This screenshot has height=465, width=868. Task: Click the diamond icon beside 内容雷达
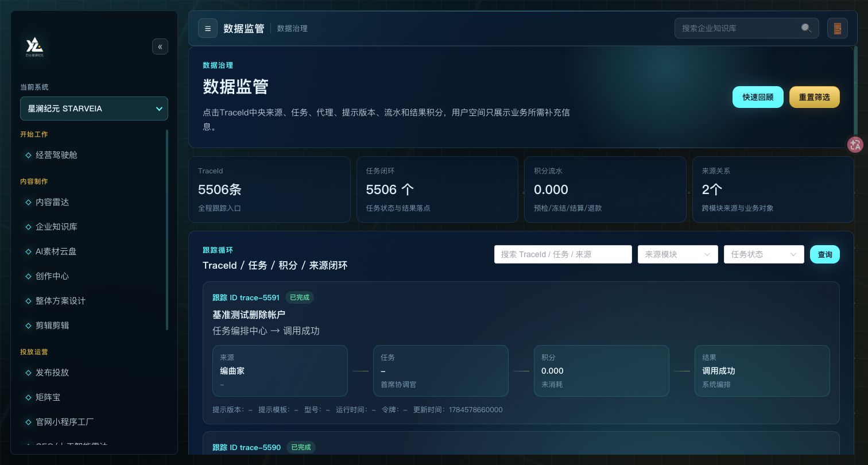(x=28, y=202)
